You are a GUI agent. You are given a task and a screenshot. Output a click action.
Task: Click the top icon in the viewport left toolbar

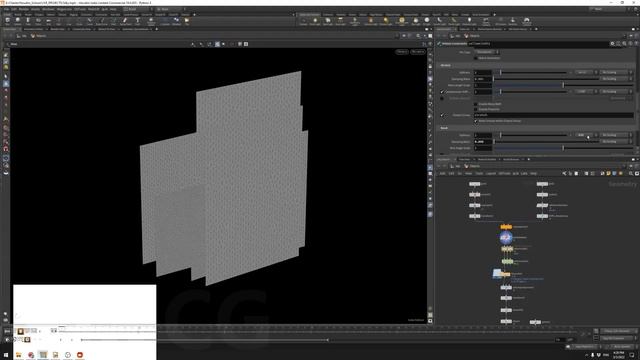6,55
